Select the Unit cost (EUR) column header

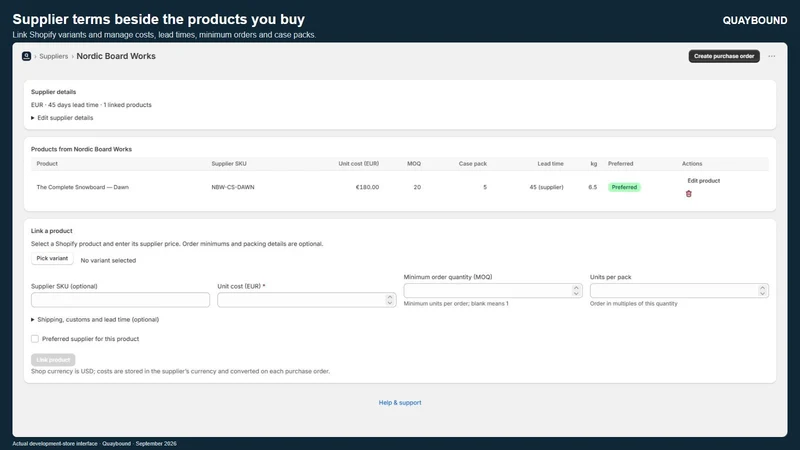tap(359, 164)
